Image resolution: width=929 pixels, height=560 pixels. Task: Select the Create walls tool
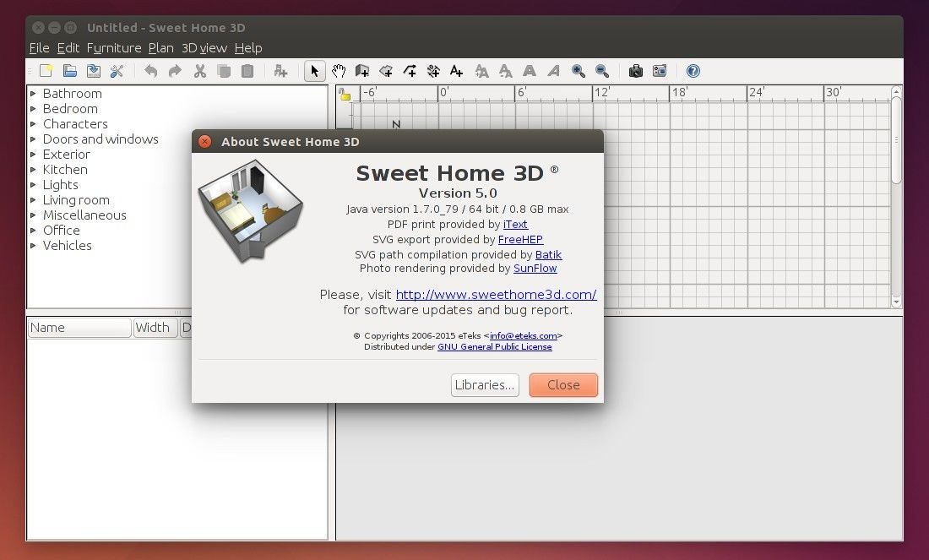click(x=362, y=71)
